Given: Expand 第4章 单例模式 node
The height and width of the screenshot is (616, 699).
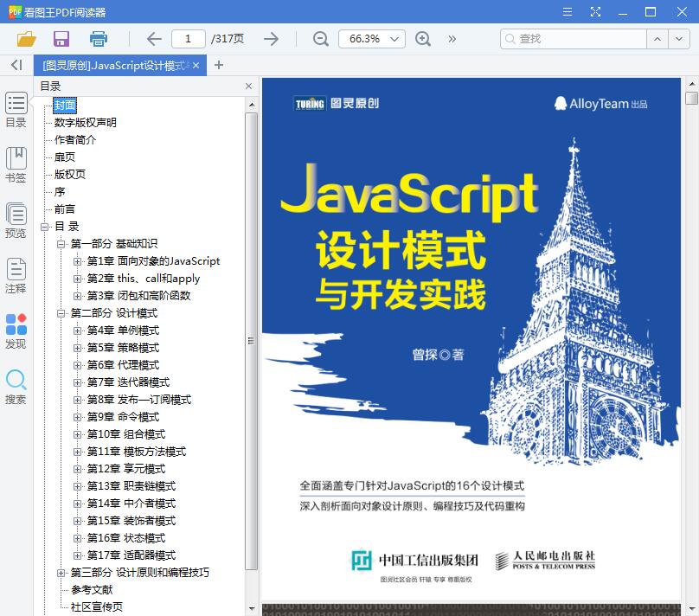Looking at the screenshot, I should [77, 330].
